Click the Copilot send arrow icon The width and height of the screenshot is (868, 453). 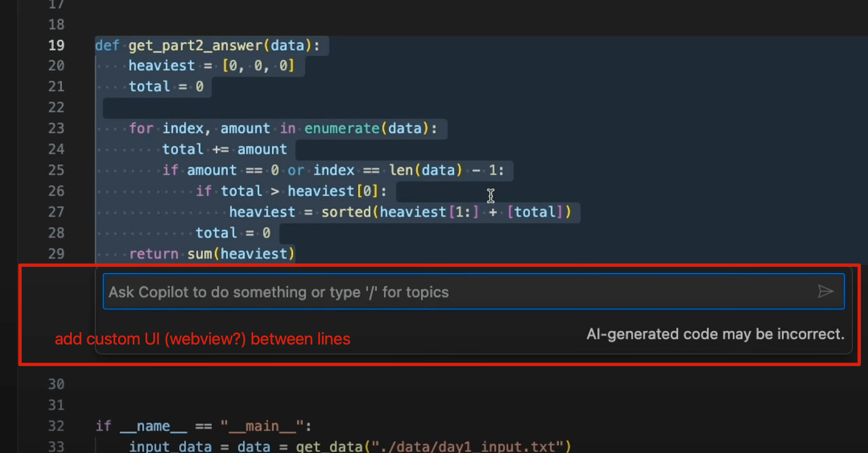point(825,292)
